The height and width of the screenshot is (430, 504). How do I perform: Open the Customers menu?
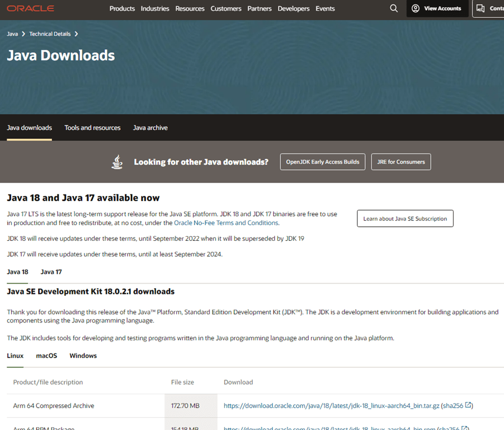click(225, 9)
